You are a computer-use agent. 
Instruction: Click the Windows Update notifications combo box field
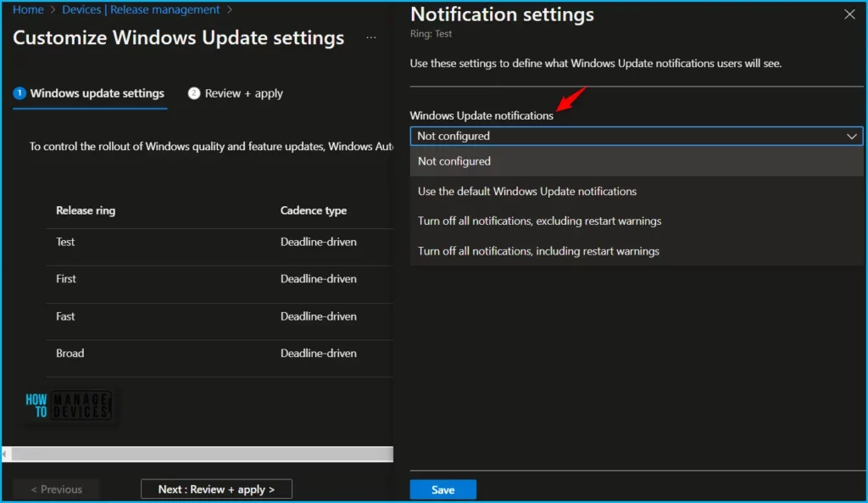636,137
